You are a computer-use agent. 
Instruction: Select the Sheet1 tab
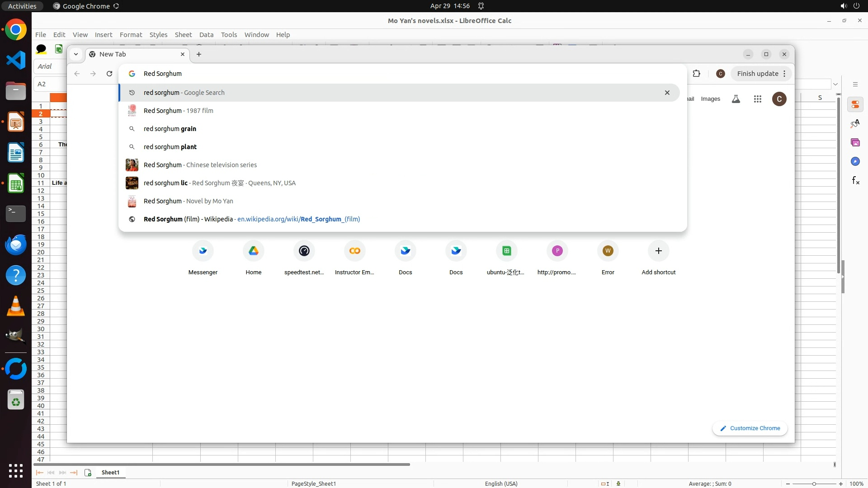[110, 472]
